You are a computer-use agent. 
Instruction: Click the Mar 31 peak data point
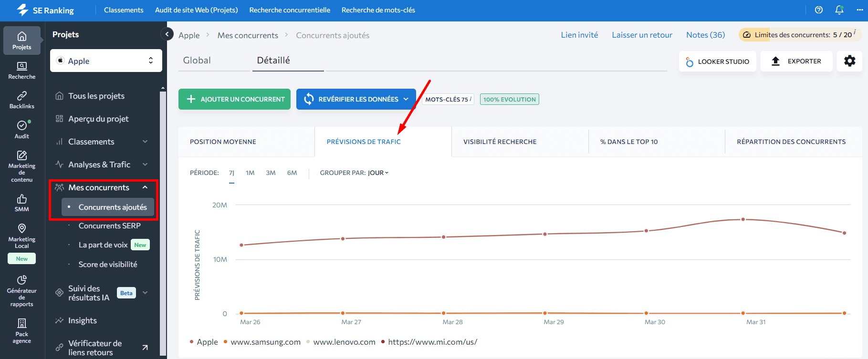pyautogui.click(x=743, y=219)
